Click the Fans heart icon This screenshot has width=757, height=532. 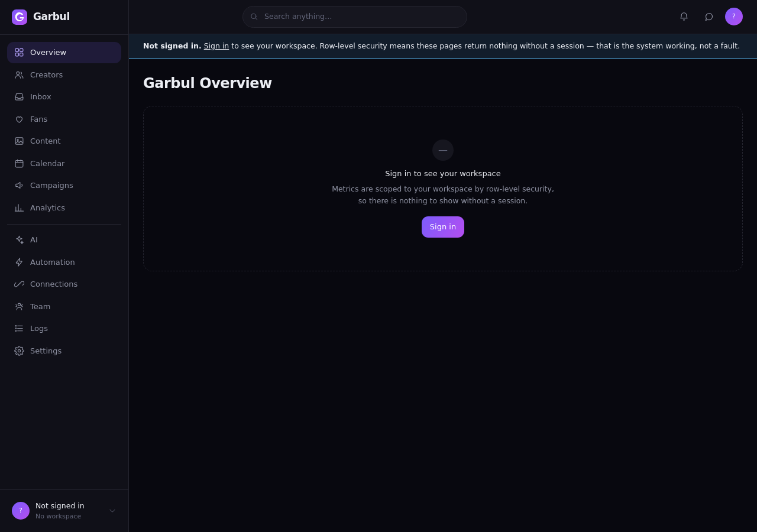19,119
